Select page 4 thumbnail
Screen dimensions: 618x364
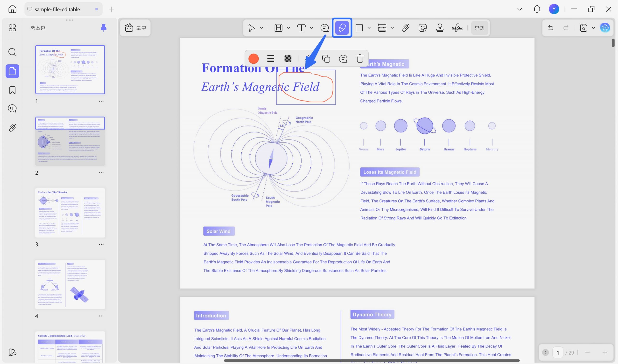[70, 284]
